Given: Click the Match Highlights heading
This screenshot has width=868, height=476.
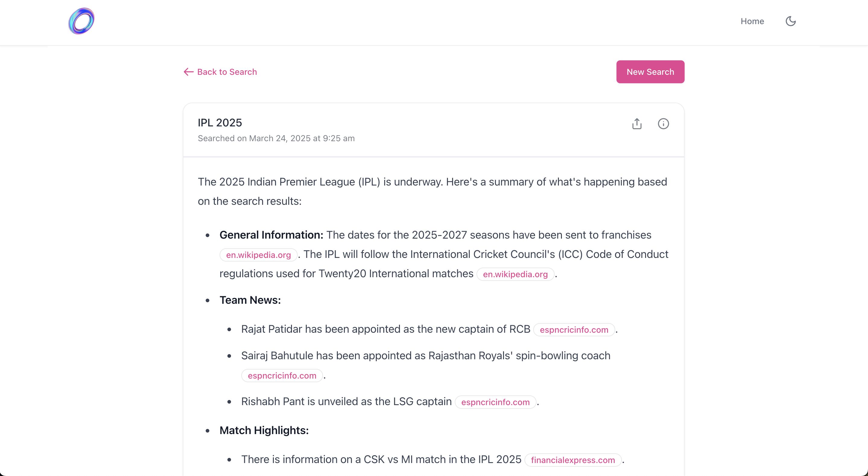Looking at the screenshot, I should click(264, 430).
